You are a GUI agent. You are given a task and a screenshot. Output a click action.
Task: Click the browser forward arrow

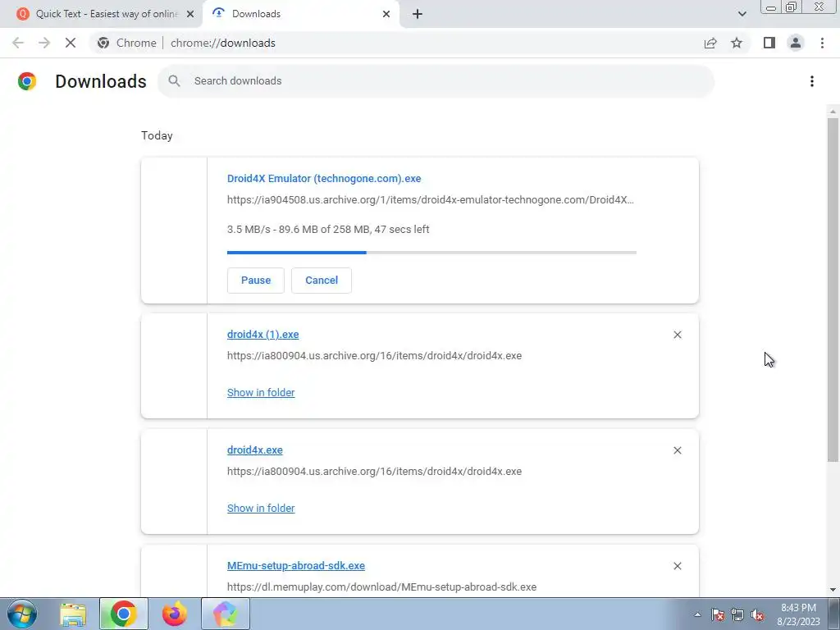click(44, 43)
